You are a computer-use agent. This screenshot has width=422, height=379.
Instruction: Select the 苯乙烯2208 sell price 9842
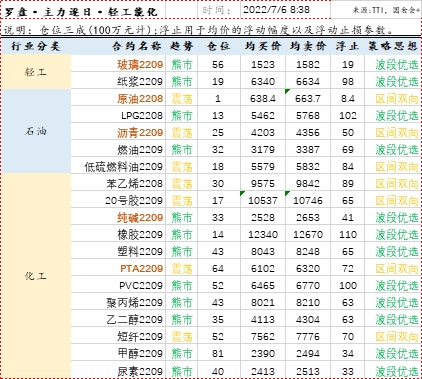308,183
